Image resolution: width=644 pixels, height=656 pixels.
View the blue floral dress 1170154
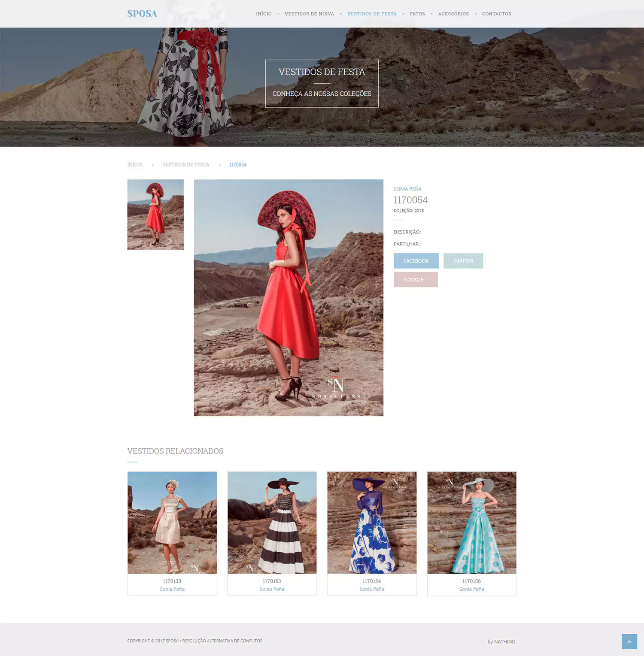[372, 523]
